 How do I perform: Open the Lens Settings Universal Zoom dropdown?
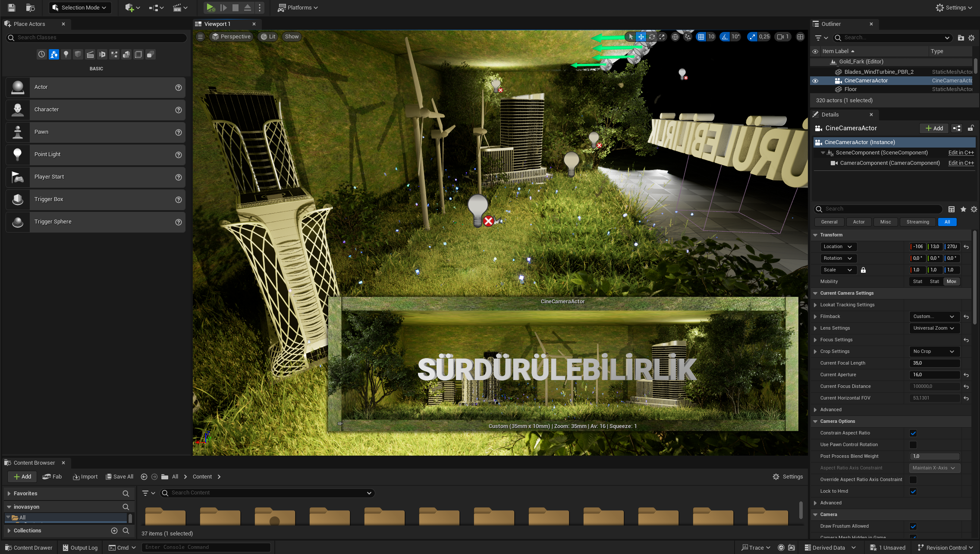(x=934, y=328)
